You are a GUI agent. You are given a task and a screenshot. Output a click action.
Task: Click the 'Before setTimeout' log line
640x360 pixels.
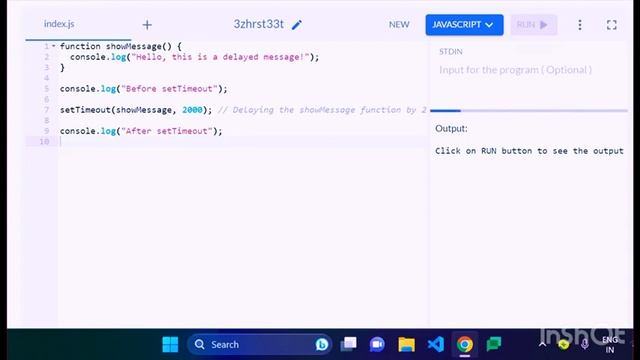[x=143, y=89]
